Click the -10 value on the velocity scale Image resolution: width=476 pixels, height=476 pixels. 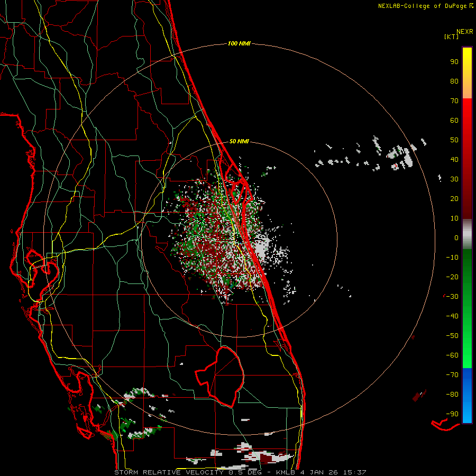(452, 258)
